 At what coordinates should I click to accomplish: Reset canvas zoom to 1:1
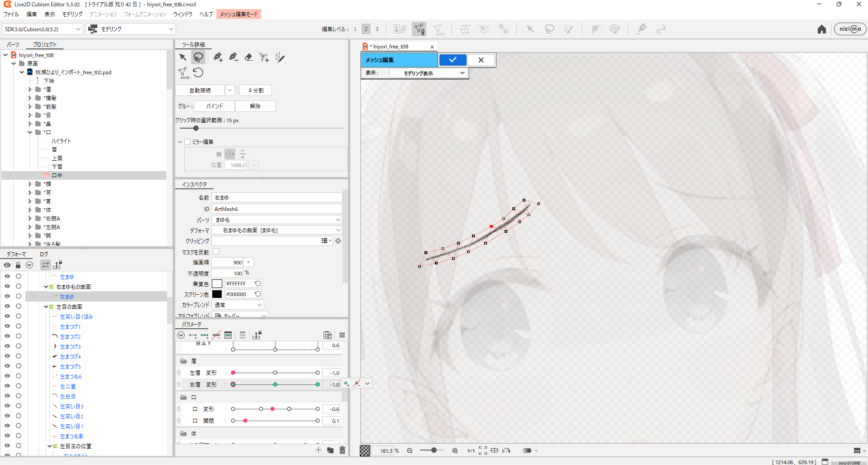click(471, 451)
